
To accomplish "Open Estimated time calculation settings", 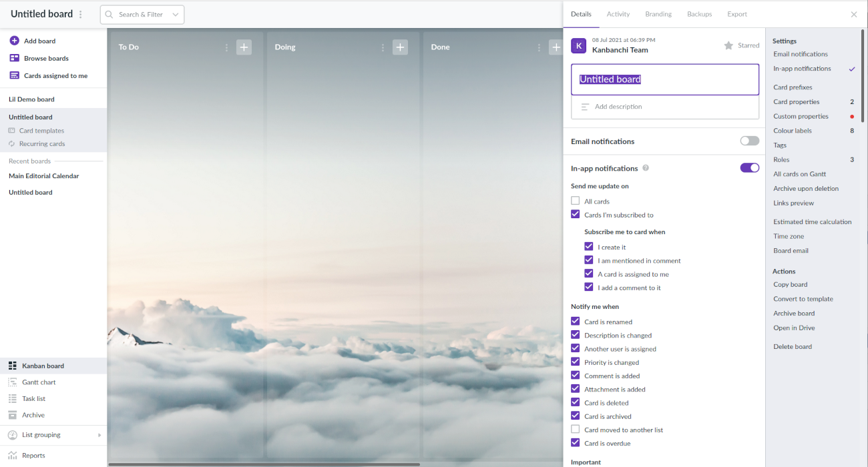I will tap(813, 222).
